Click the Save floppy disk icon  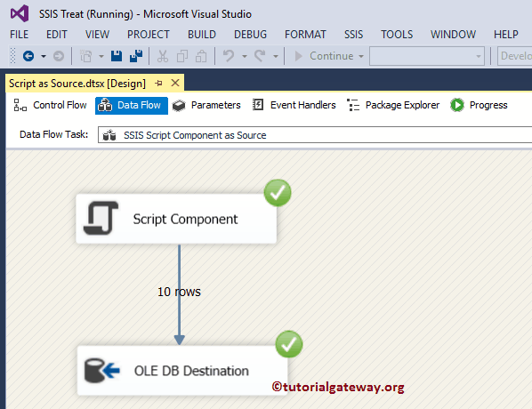117,56
